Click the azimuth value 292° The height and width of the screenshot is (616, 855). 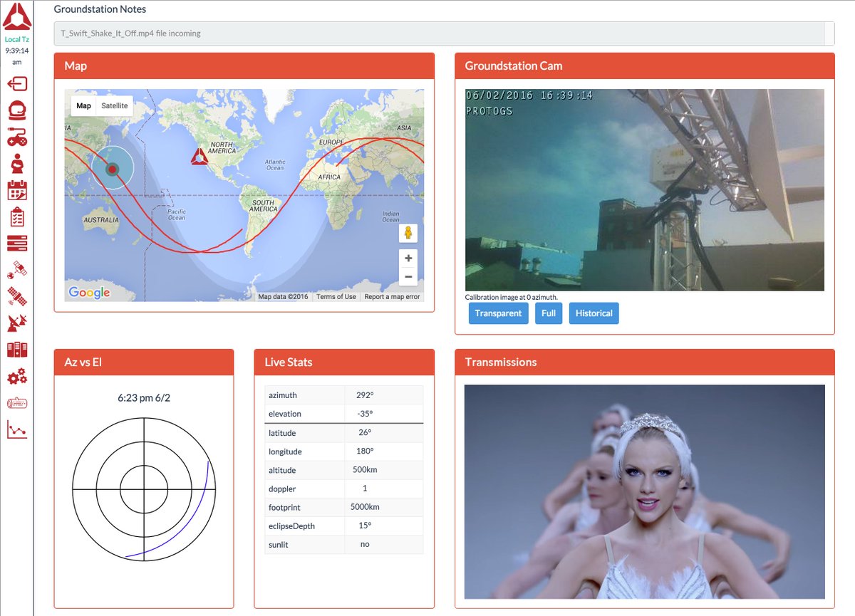[x=365, y=395]
